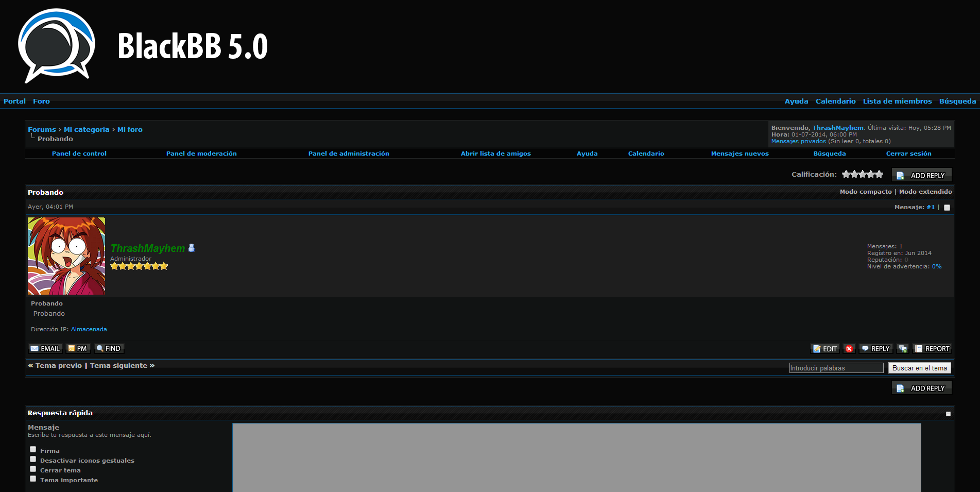Tick the checkbox next to Mensaje #1
Screen dimensions: 980x492
pyautogui.click(x=947, y=208)
